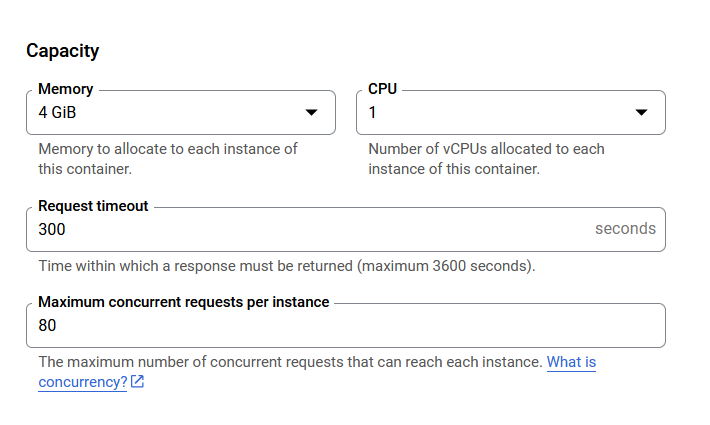Follow the 'What is' link text

coord(571,362)
